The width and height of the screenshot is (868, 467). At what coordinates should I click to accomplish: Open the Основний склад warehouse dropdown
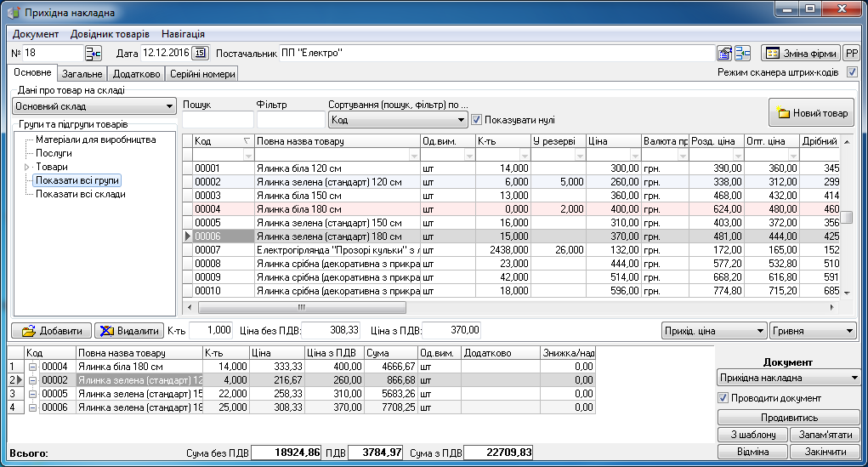94,107
